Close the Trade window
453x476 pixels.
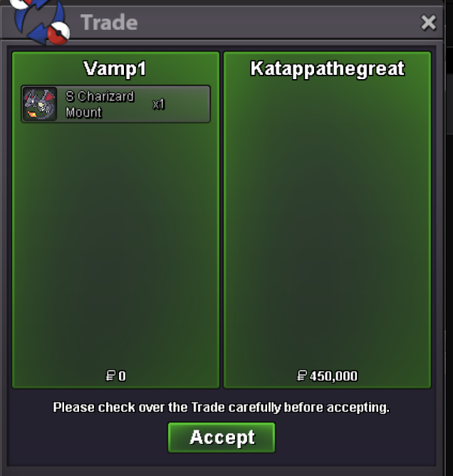(x=428, y=23)
